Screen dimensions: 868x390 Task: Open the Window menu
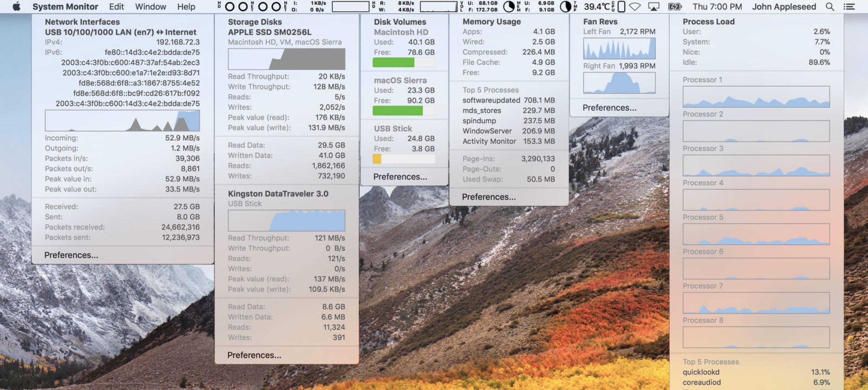[151, 6]
